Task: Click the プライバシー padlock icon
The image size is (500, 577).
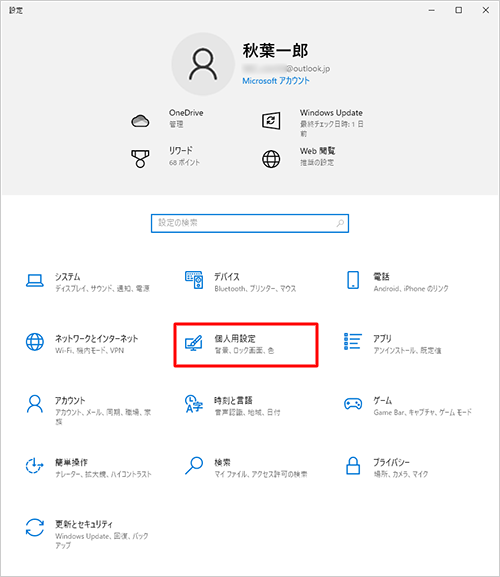Action: (353, 466)
